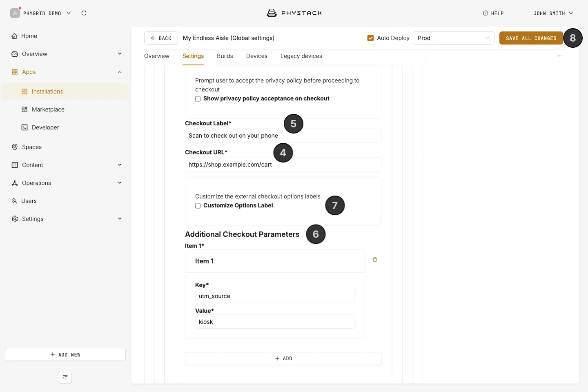Switch to the Overview tab
This screenshot has width=588, height=392.
(157, 56)
